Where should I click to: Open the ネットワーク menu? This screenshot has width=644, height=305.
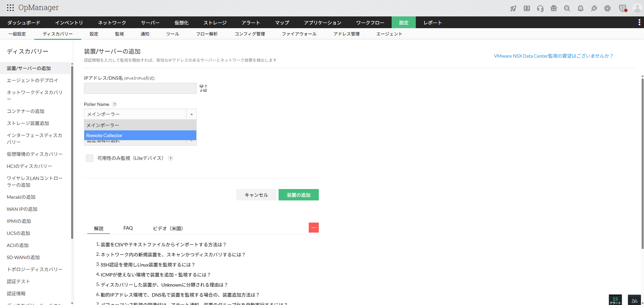click(112, 22)
